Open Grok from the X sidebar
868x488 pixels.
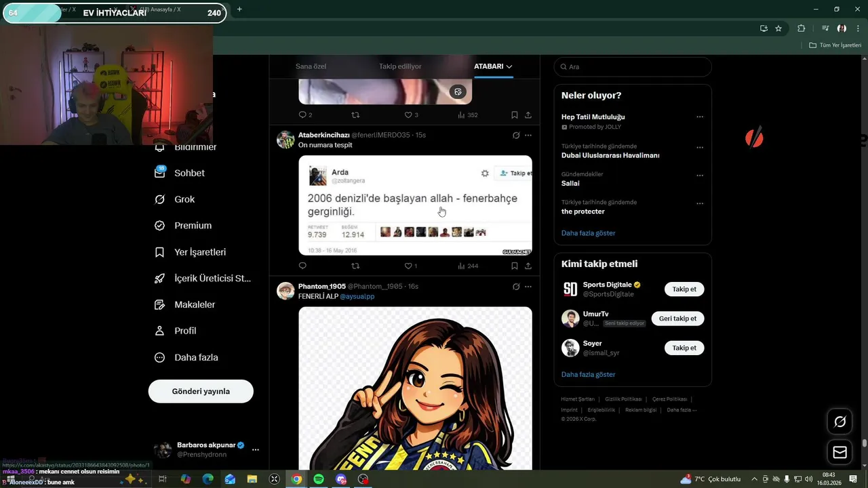tap(175, 199)
